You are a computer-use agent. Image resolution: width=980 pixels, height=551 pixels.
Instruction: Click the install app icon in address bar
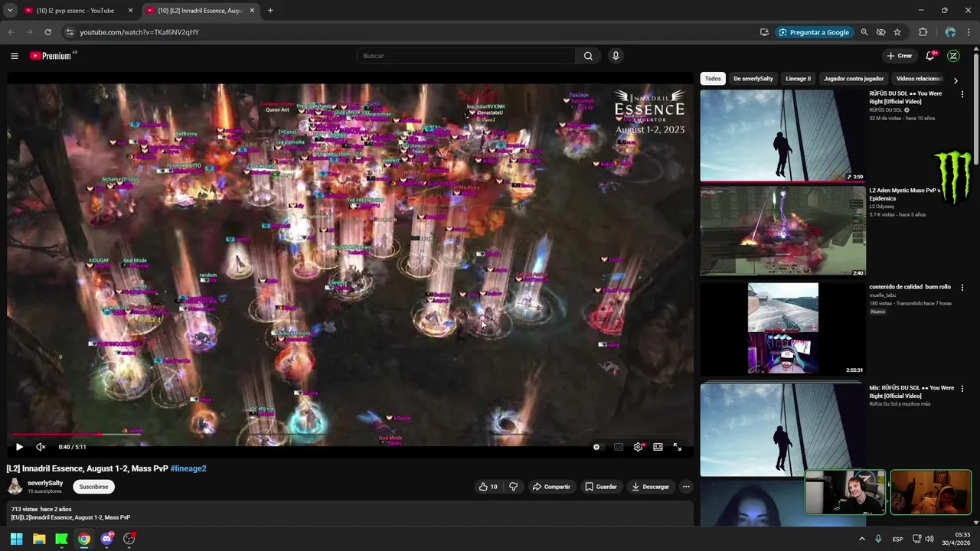(x=764, y=32)
